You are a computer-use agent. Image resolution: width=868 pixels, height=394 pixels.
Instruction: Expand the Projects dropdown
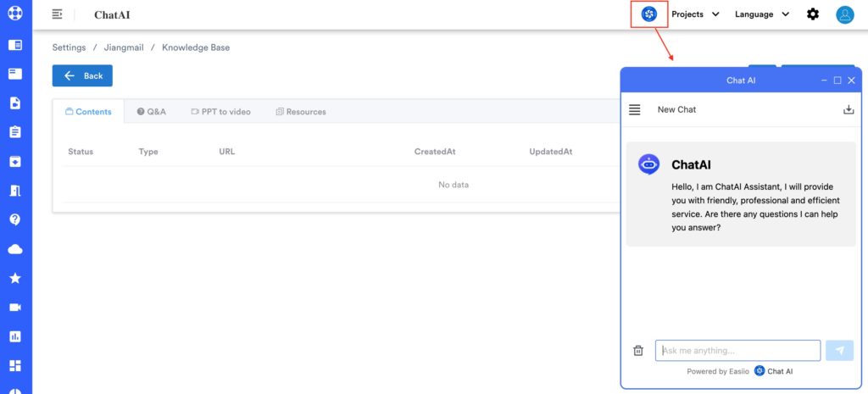pos(695,14)
